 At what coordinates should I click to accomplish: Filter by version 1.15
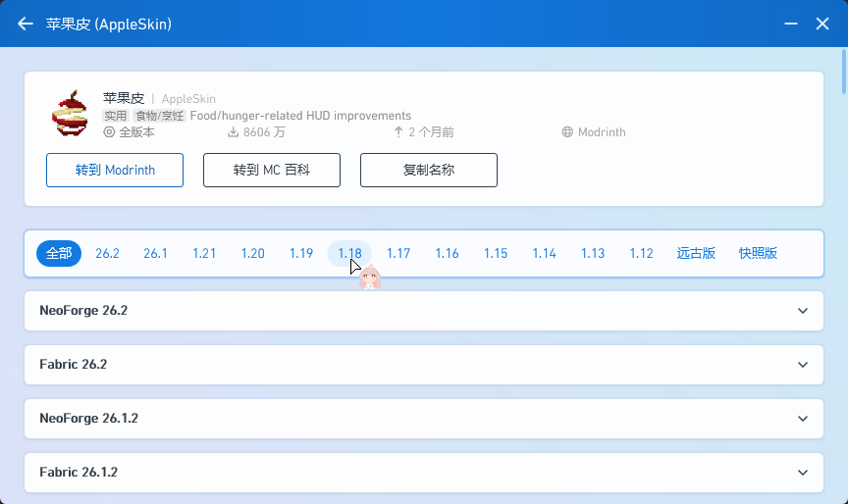click(x=496, y=253)
